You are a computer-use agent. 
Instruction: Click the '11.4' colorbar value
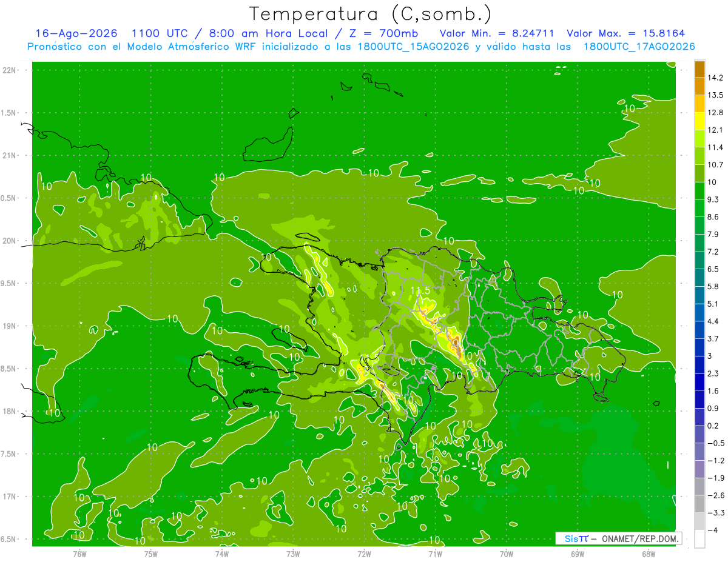point(715,147)
